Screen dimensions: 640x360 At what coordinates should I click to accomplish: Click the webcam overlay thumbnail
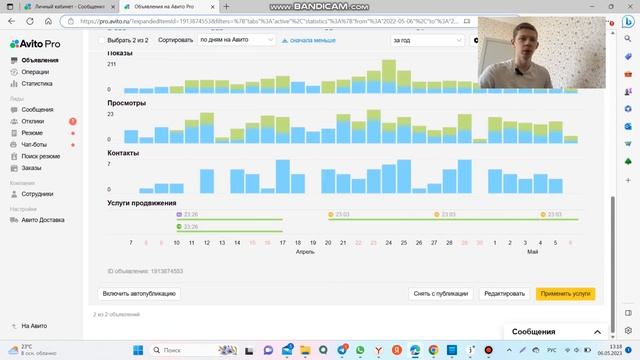coord(542,53)
